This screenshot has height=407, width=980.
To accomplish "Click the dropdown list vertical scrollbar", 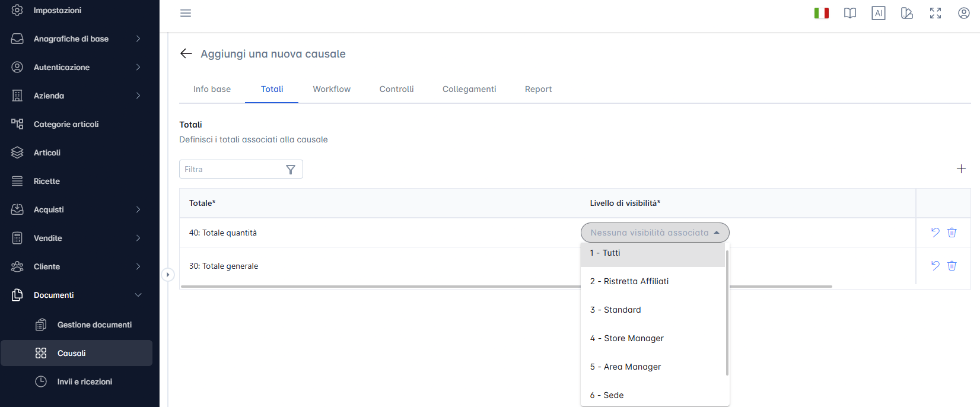I will click(x=727, y=313).
